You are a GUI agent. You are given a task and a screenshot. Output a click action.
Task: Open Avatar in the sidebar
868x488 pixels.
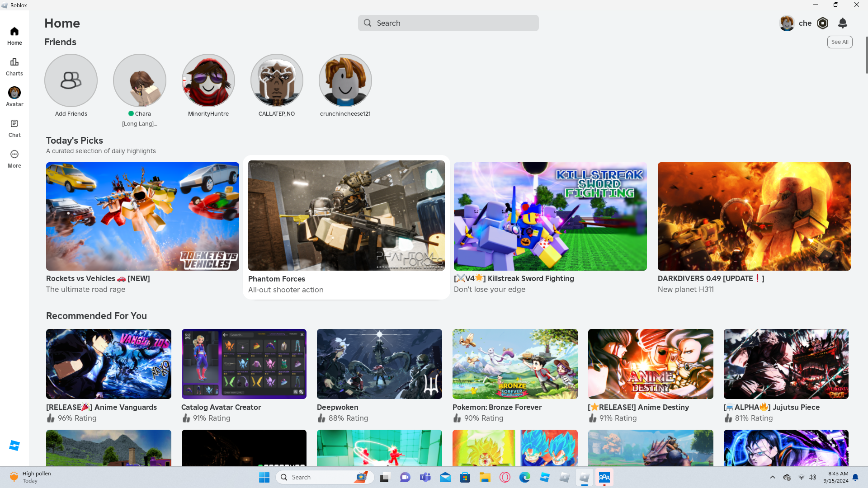coord(14,98)
